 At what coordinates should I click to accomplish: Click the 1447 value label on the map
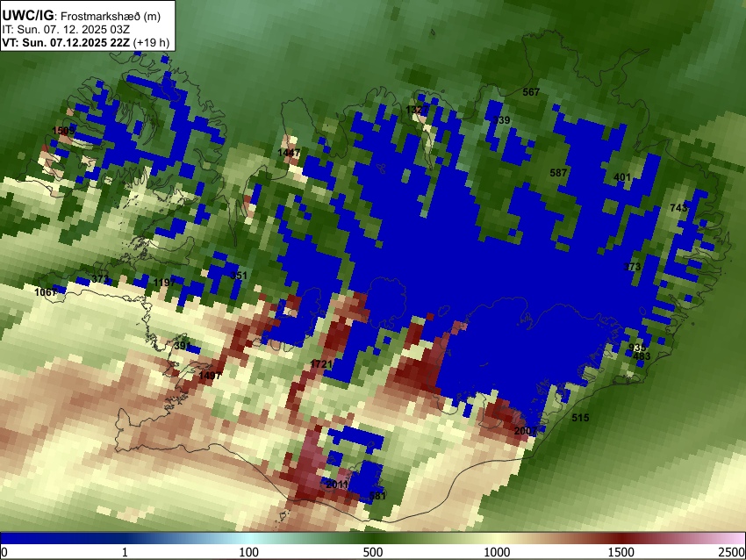[289, 152]
